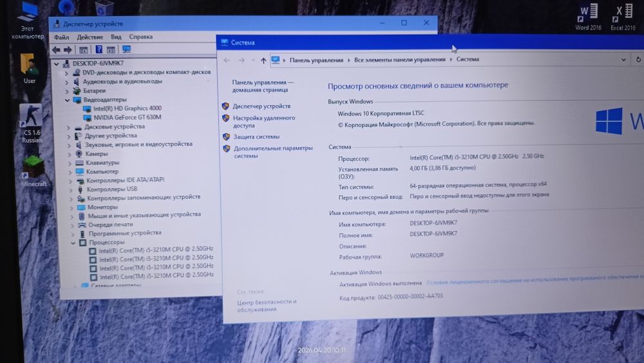Click Back arrow in Система window
The width and height of the screenshot is (644, 363).
(227, 60)
